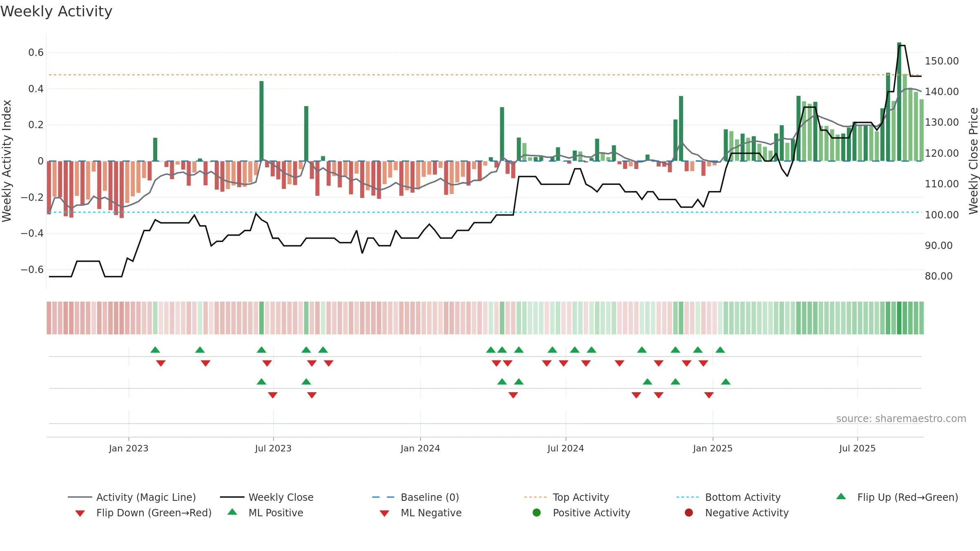
Task: Click the ML Positive green triangle in legend
Action: click(x=232, y=512)
